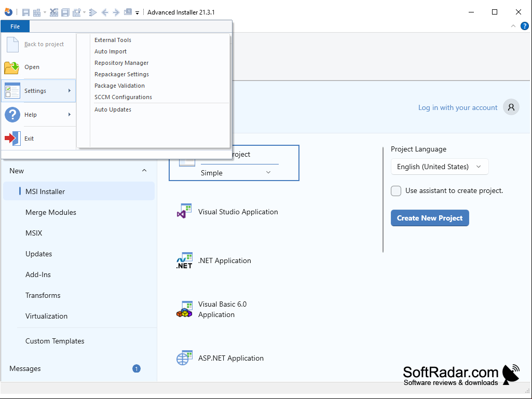
Task: Click the Settings checklist icon in File menu
Action: (12, 91)
